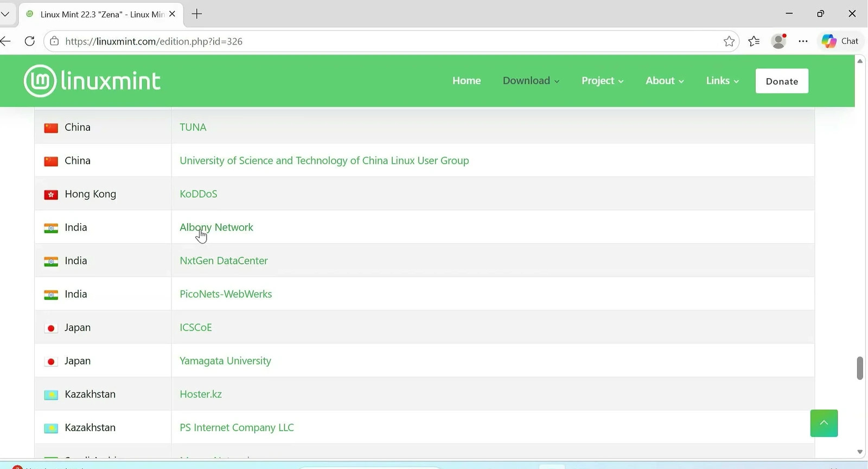Open the Hoster.kz mirror link
The image size is (868, 469).
(201, 394)
